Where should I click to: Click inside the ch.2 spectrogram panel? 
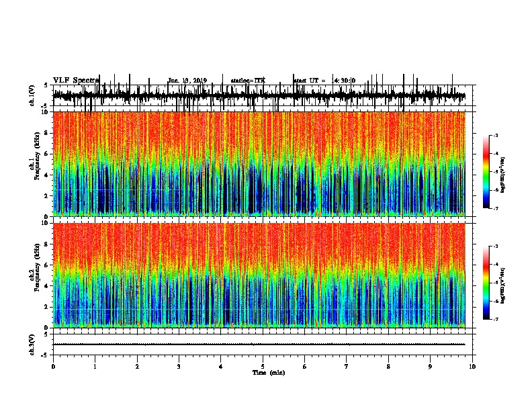pos(259,275)
